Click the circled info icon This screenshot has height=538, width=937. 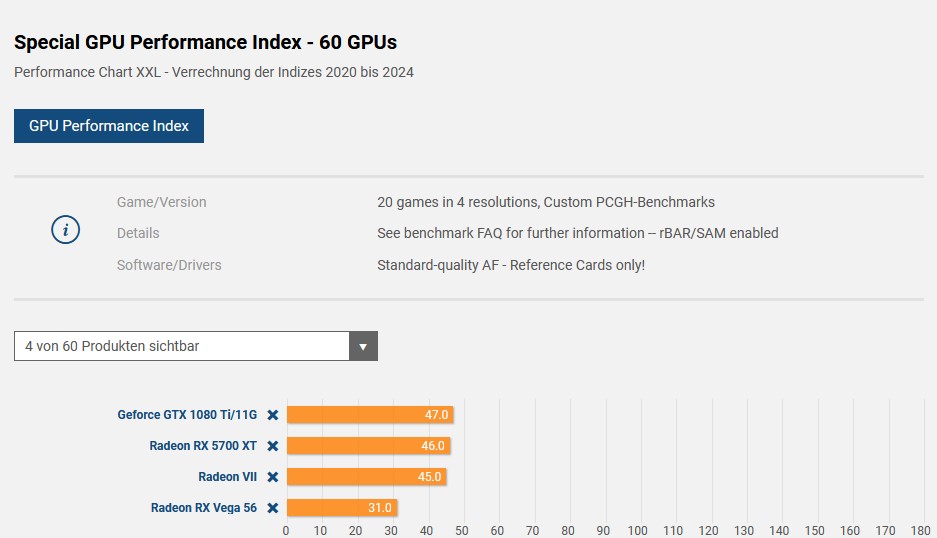[65, 231]
